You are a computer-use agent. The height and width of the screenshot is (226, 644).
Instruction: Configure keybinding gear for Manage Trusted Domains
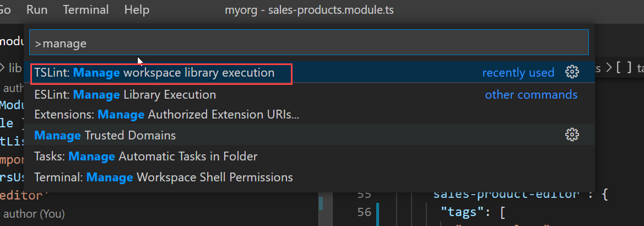[572, 135]
